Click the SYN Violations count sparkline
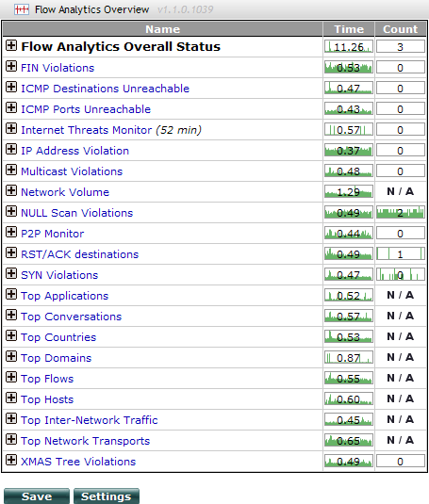Image resolution: width=429 pixels, height=504 pixels. pos(401,274)
